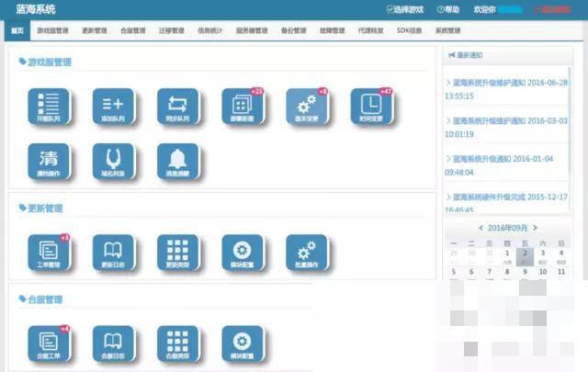
Task: Open the 工单管理 tile under 更新管理
Action: click(49, 253)
